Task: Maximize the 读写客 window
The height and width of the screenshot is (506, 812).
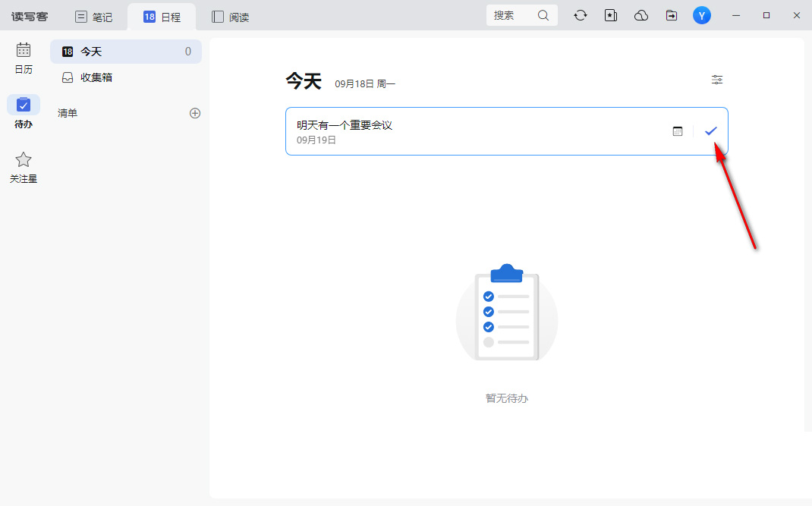Action: (x=766, y=15)
